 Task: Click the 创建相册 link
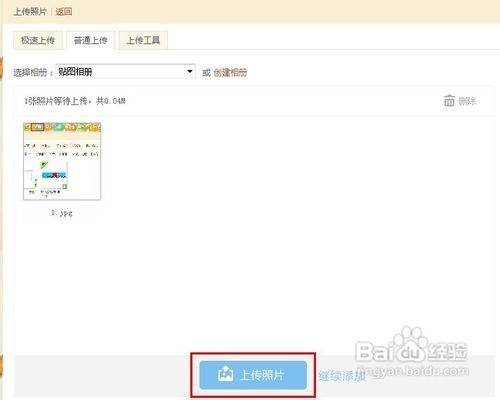[230, 72]
